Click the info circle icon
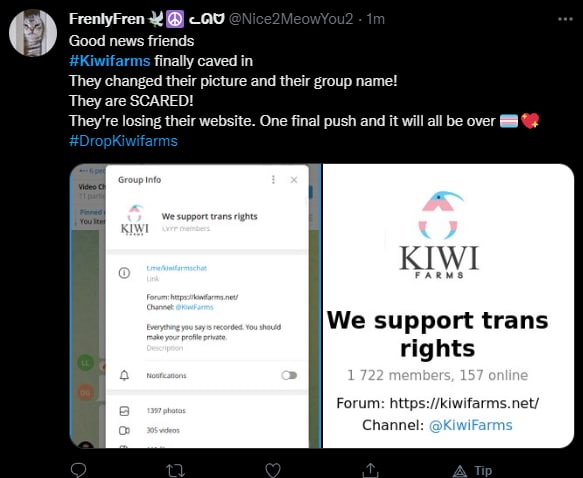 pos(124,273)
